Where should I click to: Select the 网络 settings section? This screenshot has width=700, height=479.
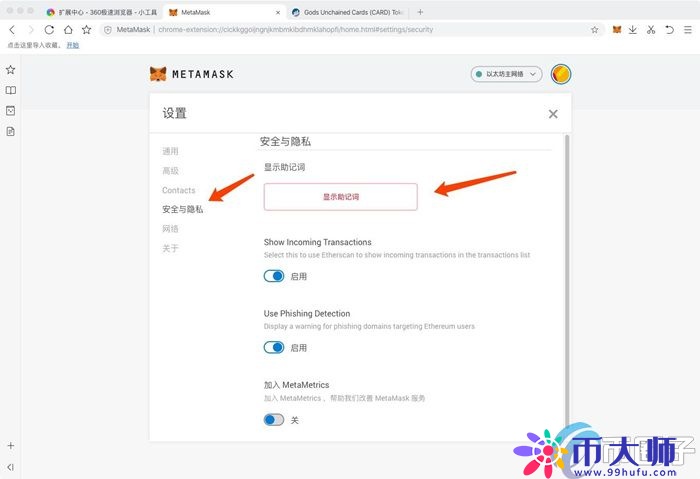[170, 229]
